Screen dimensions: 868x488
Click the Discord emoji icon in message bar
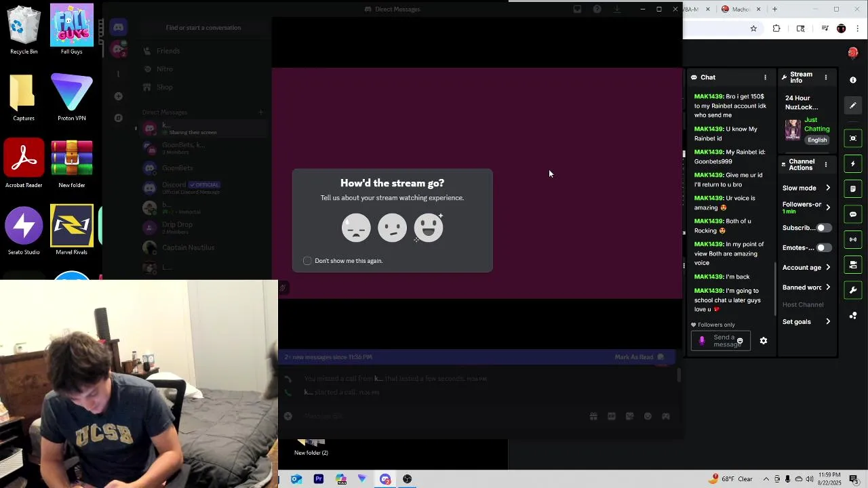[x=648, y=416]
